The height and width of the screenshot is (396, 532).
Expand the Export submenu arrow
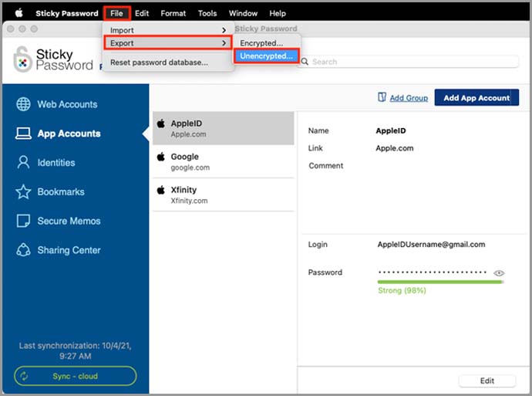[224, 43]
